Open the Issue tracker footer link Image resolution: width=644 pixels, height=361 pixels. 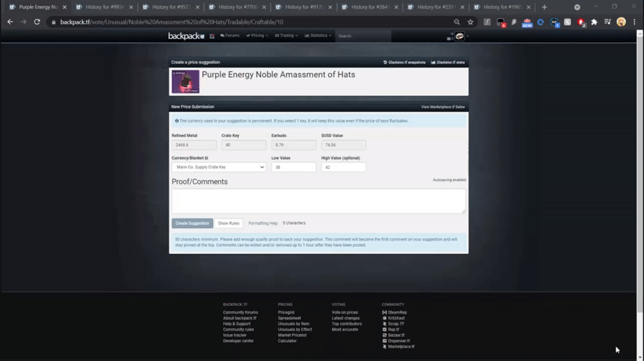click(x=234, y=335)
